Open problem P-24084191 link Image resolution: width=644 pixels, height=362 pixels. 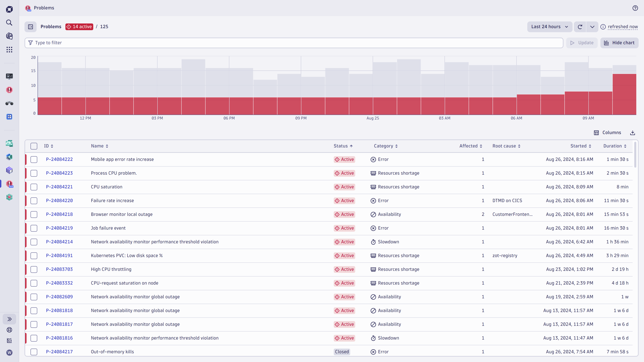pos(59,256)
